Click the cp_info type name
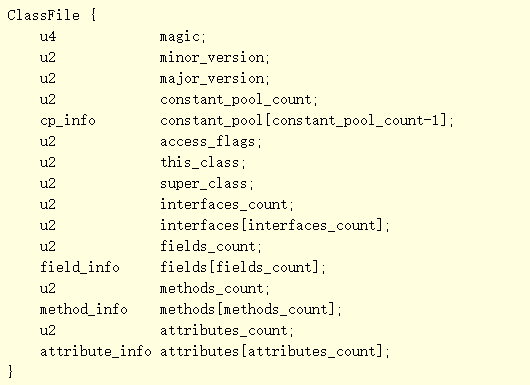530x385 pixels. [x=68, y=121]
